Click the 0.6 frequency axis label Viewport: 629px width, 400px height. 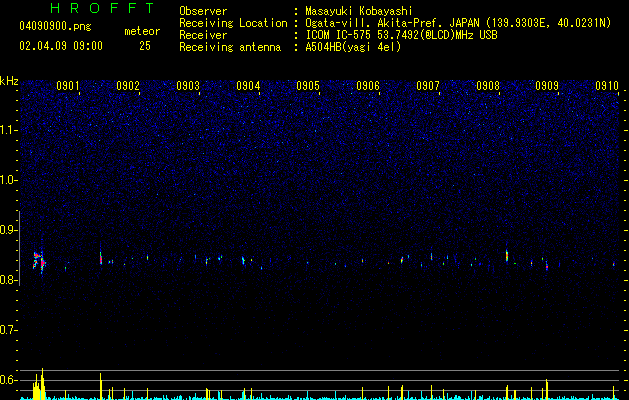[8, 380]
